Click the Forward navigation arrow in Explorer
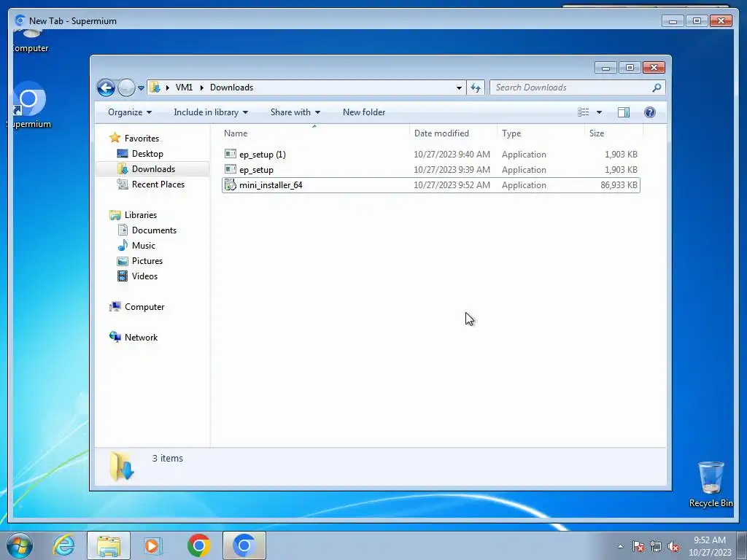The width and height of the screenshot is (747, 560). [x=126, y=87]
